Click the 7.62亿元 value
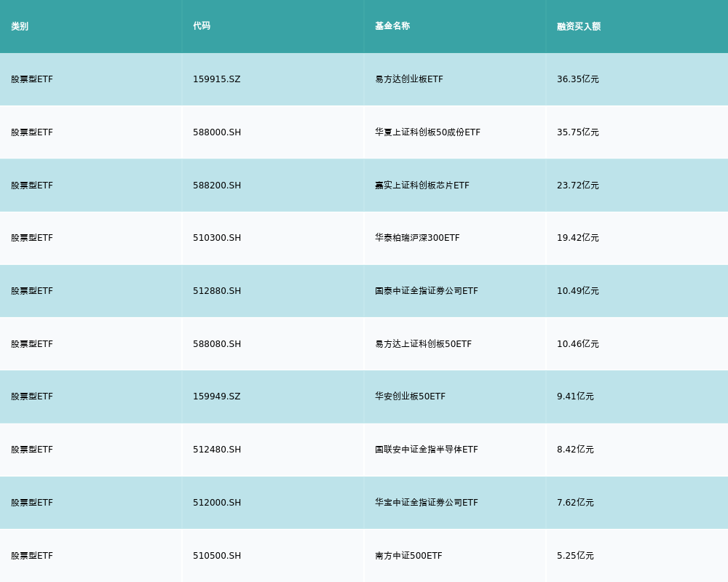This screenshot has width=728, height=582. pos(575,503)
